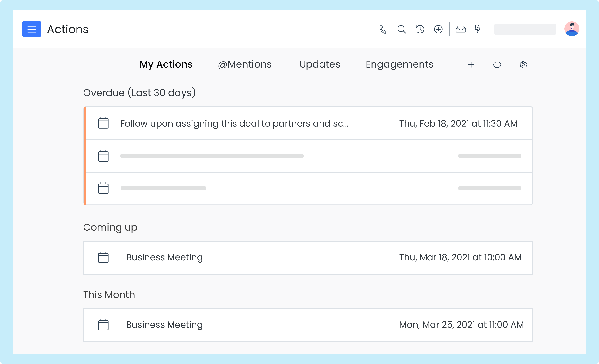Click the plus icon beside Engagements
This screenshot has width=599, height=364.
471,65
